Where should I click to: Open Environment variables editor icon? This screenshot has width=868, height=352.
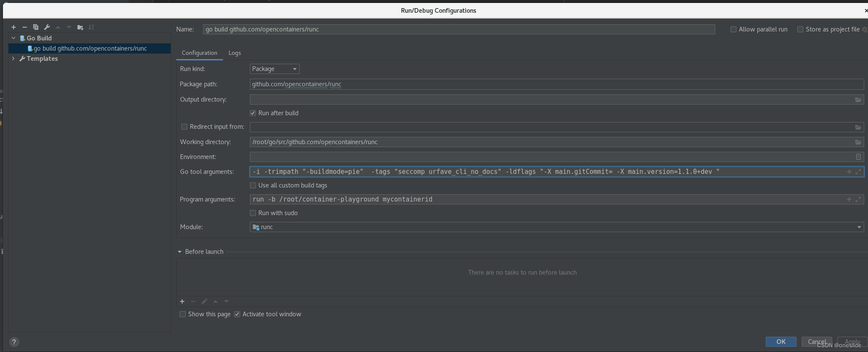pos(858,157)
